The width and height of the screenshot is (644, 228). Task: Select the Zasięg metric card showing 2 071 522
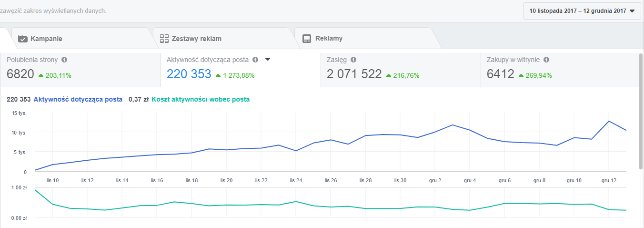(x=400, y=70)
